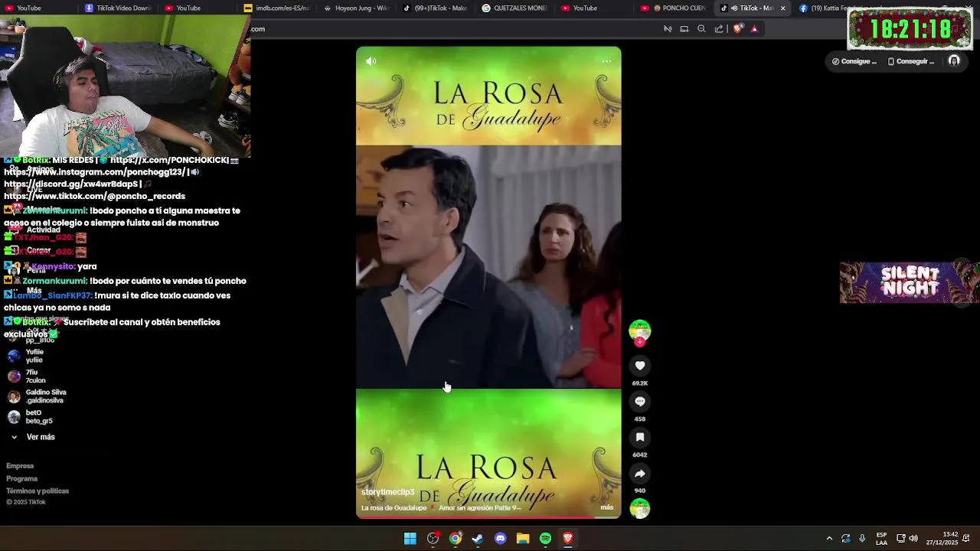The image size is (980, 551).
Task: Click the install app icon in address bar
Action: [684, 29]
